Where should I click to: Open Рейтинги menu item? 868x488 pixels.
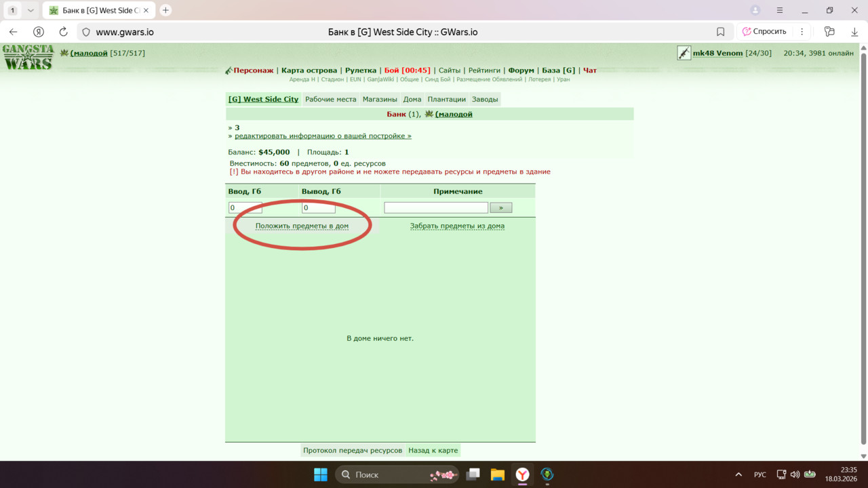coord(484,70)
